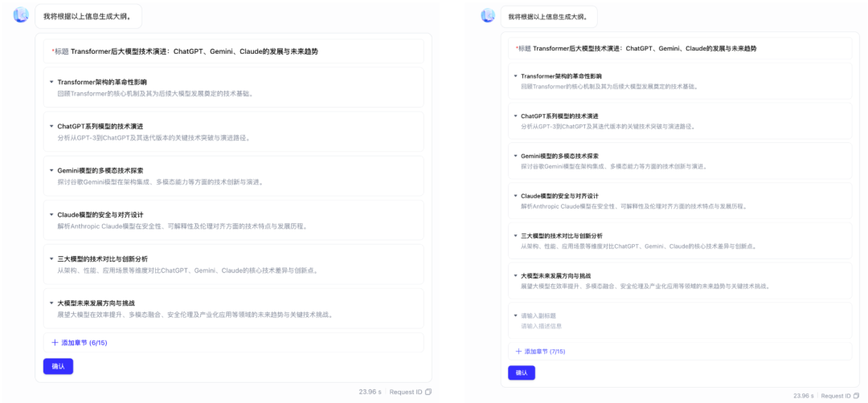Click left panel heading Gemini模型的多模态技术探索
The width and height of the screenshot is (868, 403).
100,170
